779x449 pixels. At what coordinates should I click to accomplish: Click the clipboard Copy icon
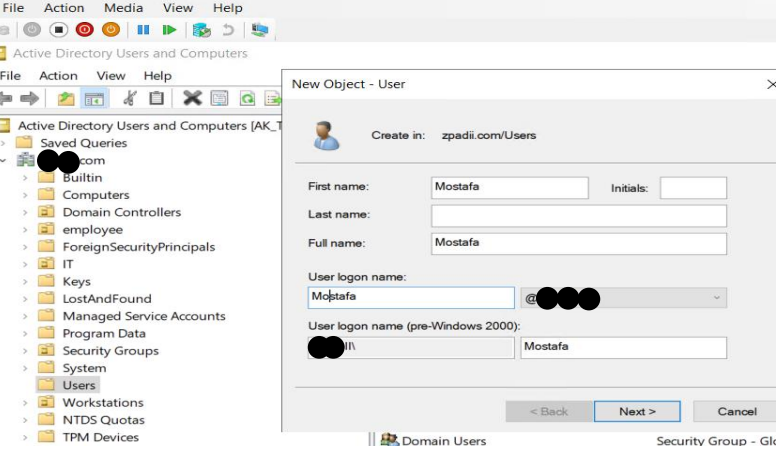[156, 98]
